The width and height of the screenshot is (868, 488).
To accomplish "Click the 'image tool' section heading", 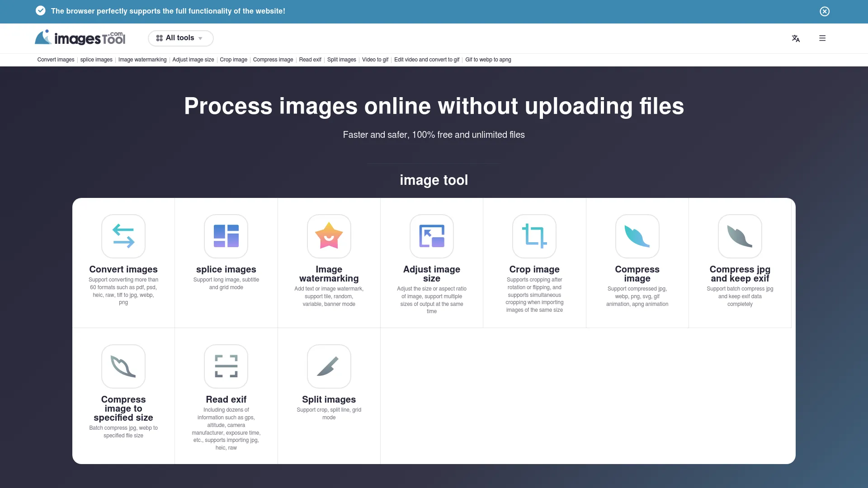I will tap(434, 180).
